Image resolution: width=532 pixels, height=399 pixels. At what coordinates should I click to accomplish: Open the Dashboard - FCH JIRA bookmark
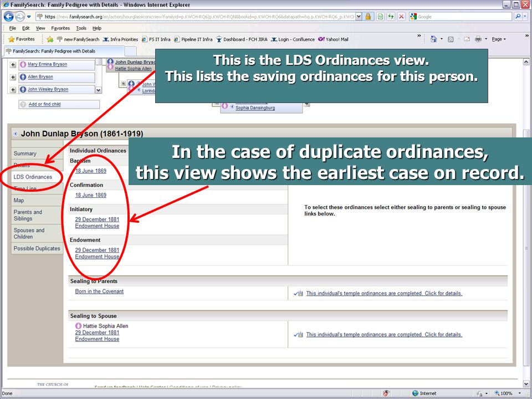[x=242, y=39]
